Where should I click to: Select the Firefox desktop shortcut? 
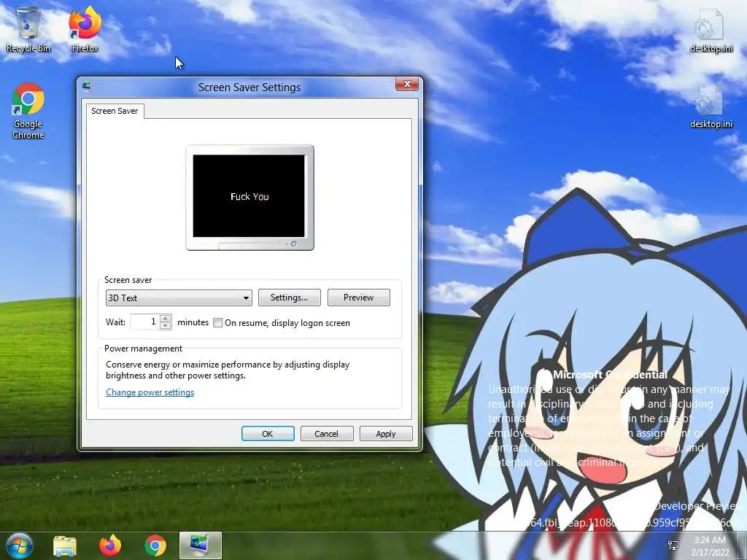(x=85, y=30)
